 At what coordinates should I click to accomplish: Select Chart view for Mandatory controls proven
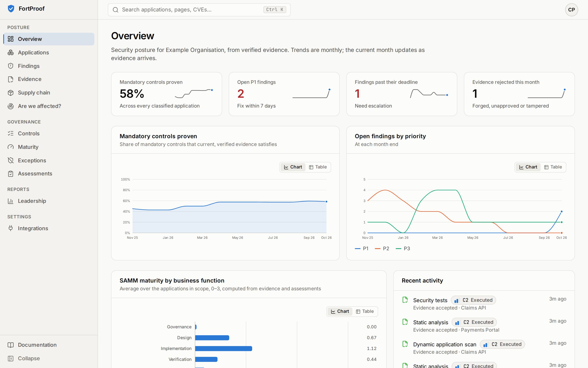(x=293, y=167)
